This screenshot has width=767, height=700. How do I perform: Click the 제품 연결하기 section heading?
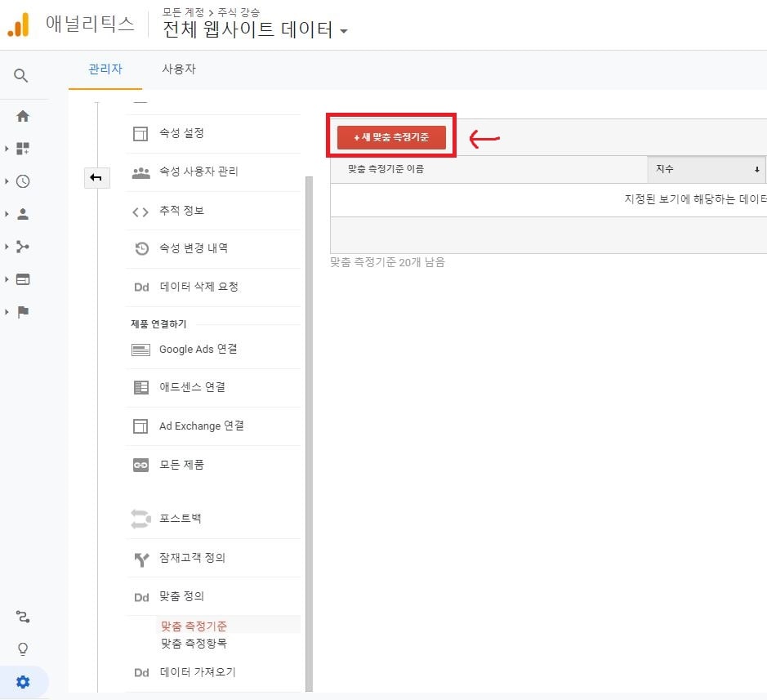tap(158, 323)
